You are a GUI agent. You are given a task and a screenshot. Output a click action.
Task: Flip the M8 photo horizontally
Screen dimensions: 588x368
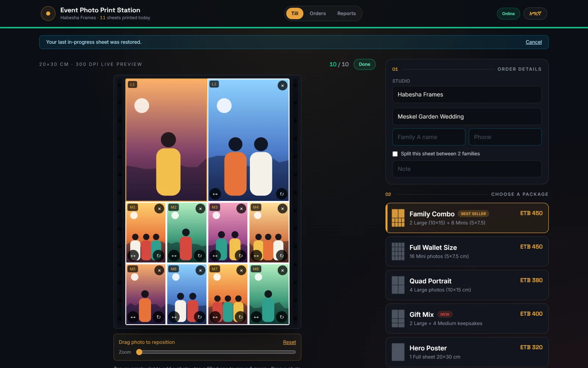click(256, 317)
